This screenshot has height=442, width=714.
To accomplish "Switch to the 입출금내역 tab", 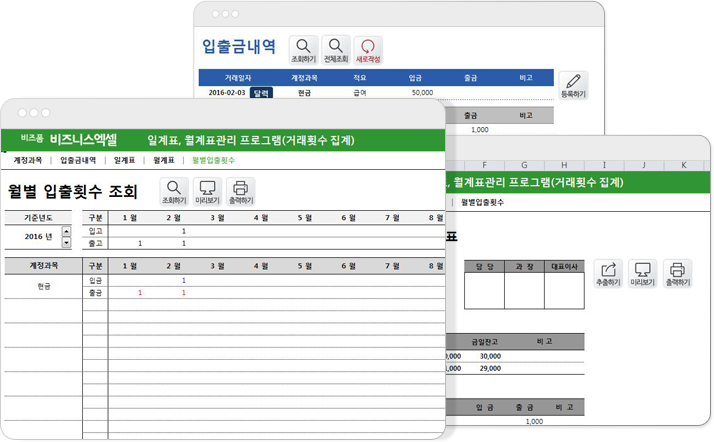I will (x=78, y=160).
